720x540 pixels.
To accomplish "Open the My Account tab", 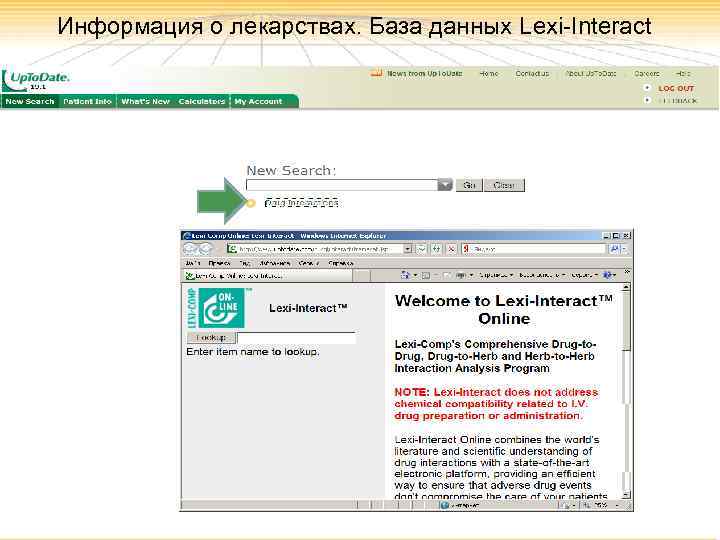I will (x=258, y=101).
